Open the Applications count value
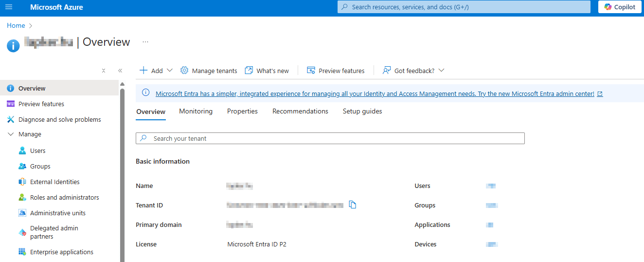Image resolution: width=644 pixels, height=262 pixels. 490,225
